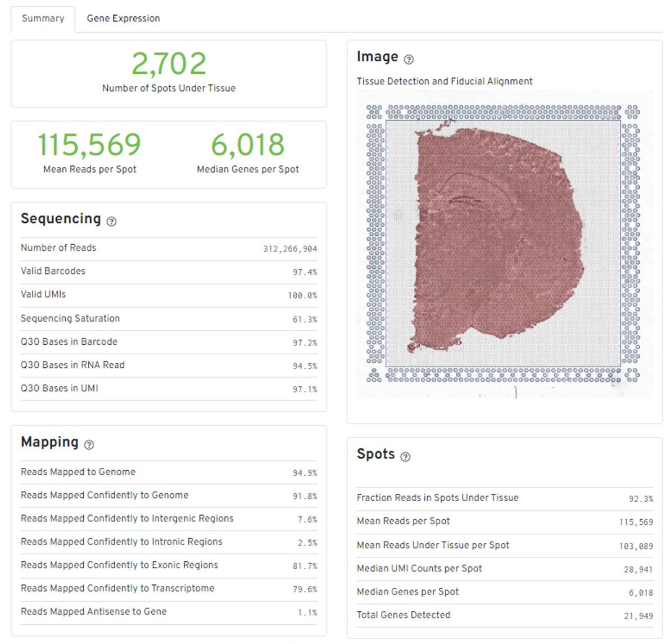Screen dimensions: 670x644
Task: Click the green 6,018 median genes value
Action: [x=248, y=145]
